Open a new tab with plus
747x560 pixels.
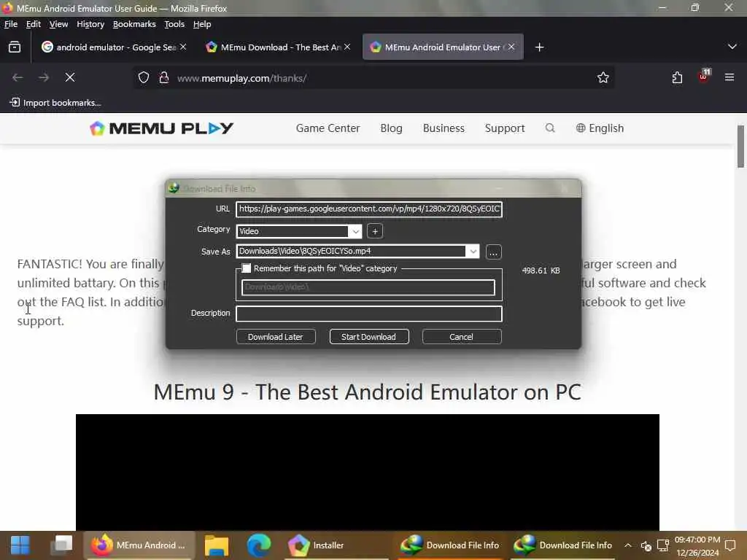click(539, 47)
